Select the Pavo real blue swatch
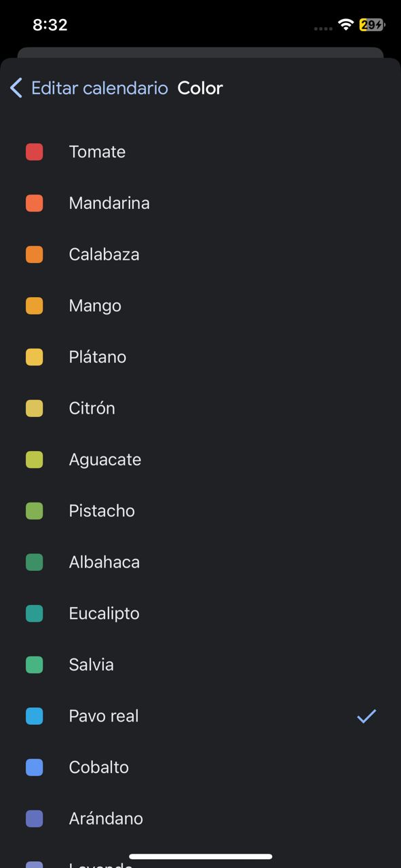Image resolution: width=401 pixels, height=868 pixels. click(35, 716)
